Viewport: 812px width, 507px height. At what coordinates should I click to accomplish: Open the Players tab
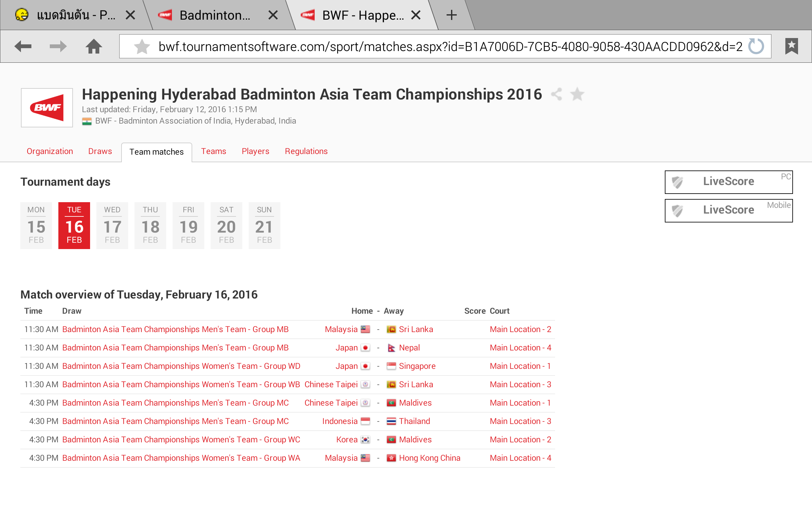click(255, 151)
